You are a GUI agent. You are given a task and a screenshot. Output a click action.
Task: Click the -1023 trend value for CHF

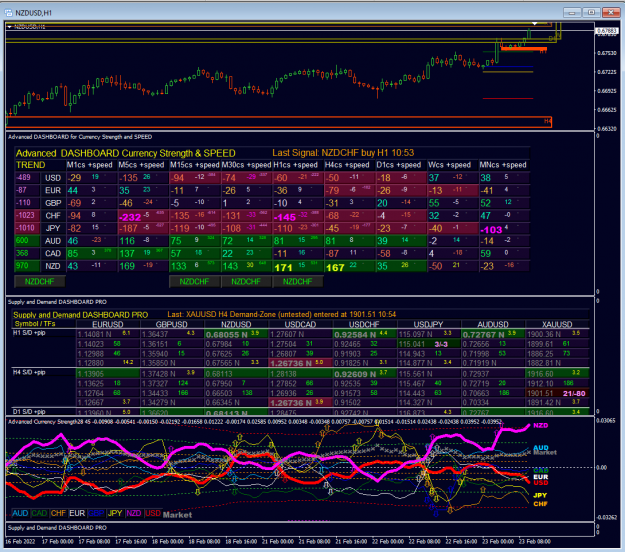(25, 215)
